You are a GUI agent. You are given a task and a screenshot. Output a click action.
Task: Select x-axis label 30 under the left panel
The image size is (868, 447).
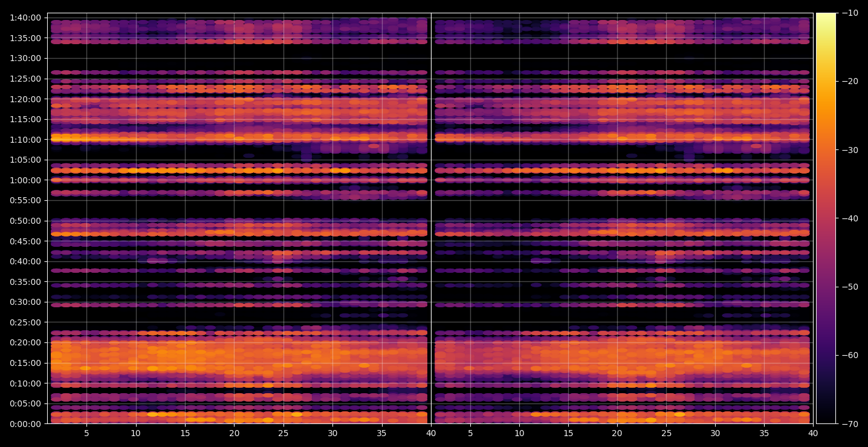pos(332,433)
